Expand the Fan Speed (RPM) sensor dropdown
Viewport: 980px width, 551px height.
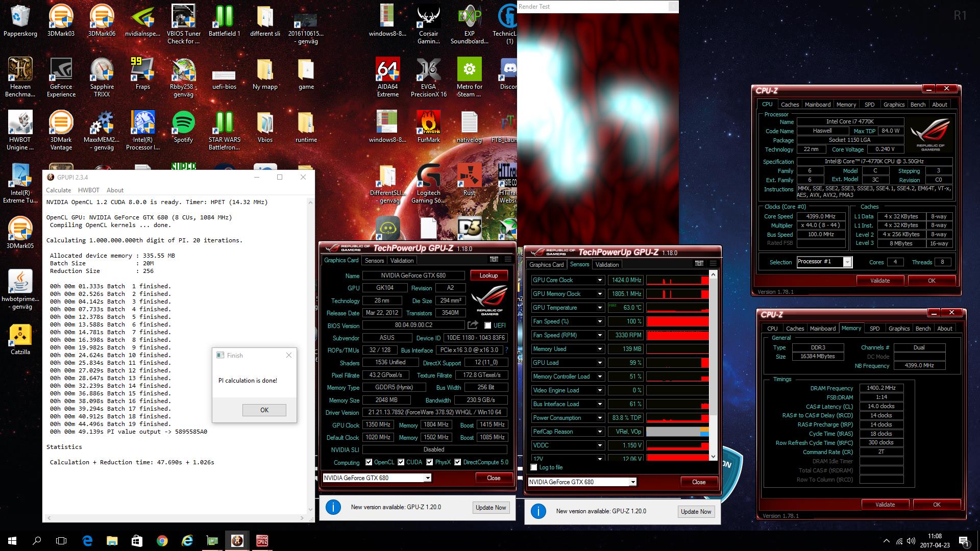click(x=600, y=335)
